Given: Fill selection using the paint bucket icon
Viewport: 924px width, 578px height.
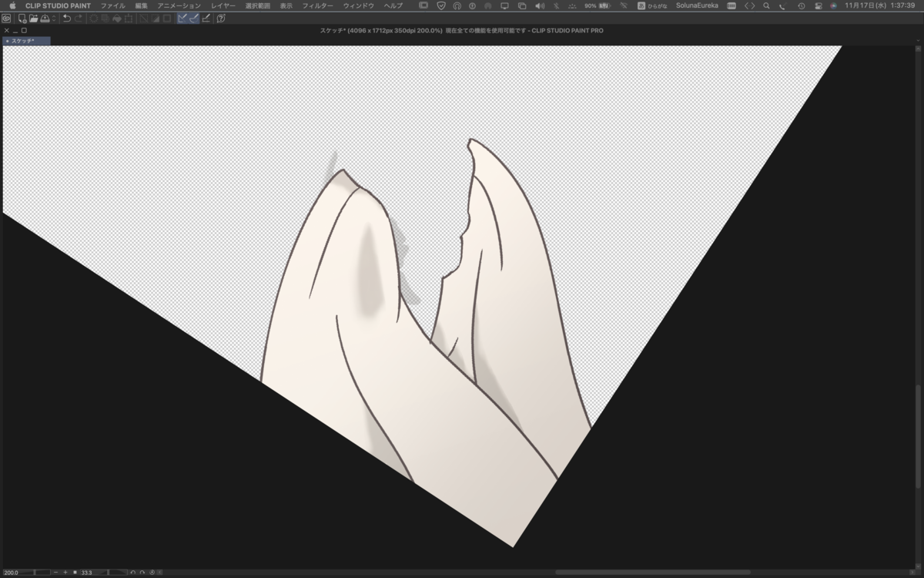Looking at the screenshot, I should (117, 18).
